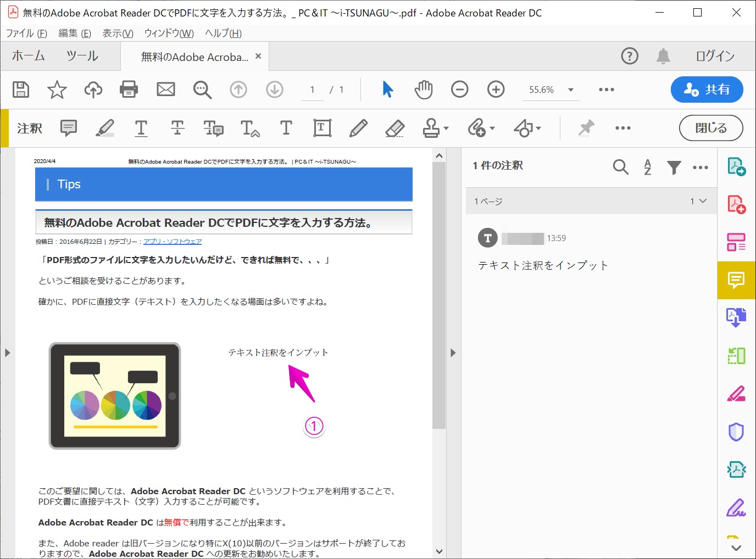Open the Create PDF tool in sidebar
This screenshot has height=559, width=756.
tap(736, 204)
